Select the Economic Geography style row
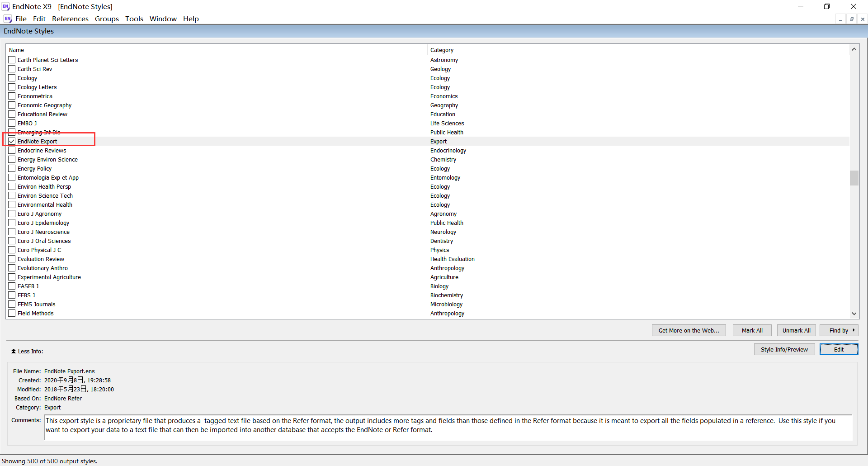The image size is (868, 466). pyautogui.click(x=428, y=105)
